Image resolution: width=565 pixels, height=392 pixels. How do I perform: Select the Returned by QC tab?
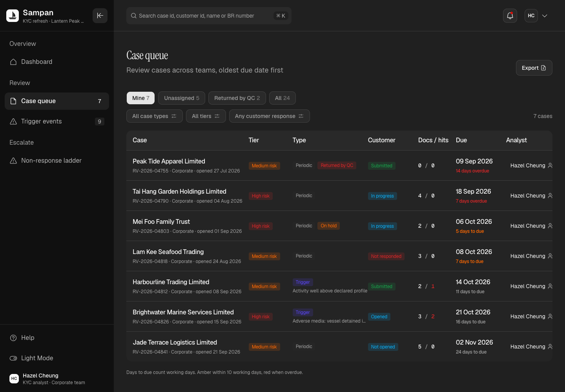pyautogui.click(x=237, y=98)
